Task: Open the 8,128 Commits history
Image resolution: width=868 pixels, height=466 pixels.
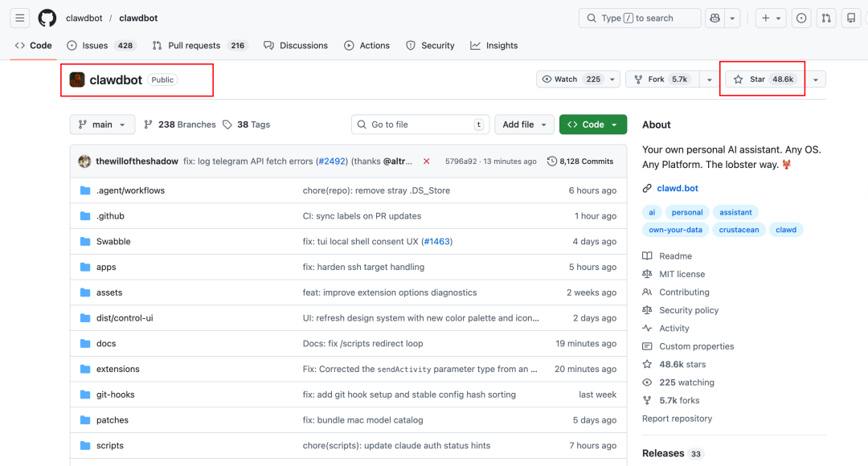Action: 580,161
